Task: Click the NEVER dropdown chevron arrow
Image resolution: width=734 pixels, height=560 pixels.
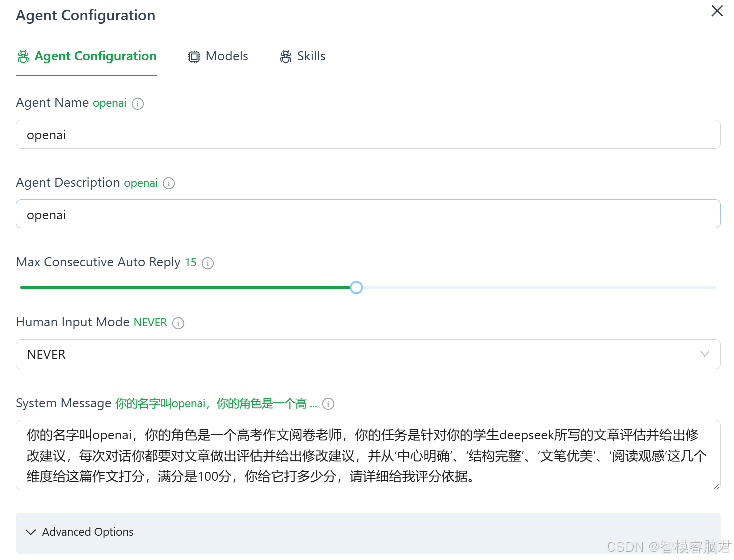Action: click(705, 354)
